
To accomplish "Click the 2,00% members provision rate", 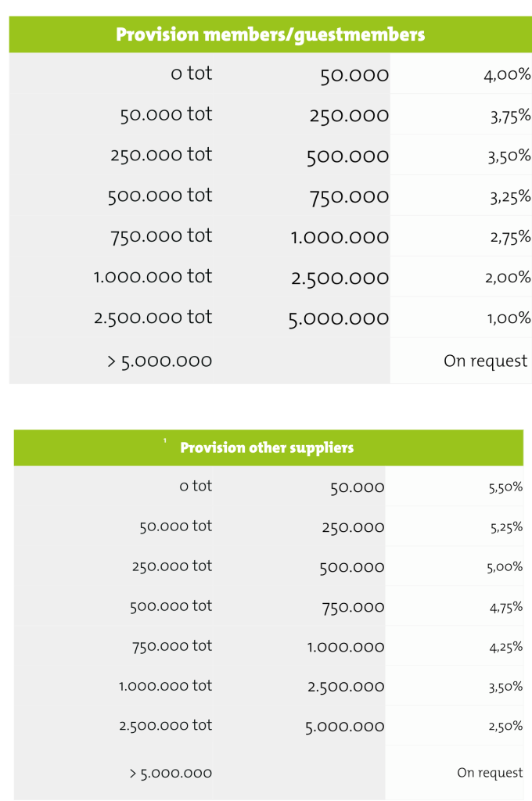I will pos(508,278).
